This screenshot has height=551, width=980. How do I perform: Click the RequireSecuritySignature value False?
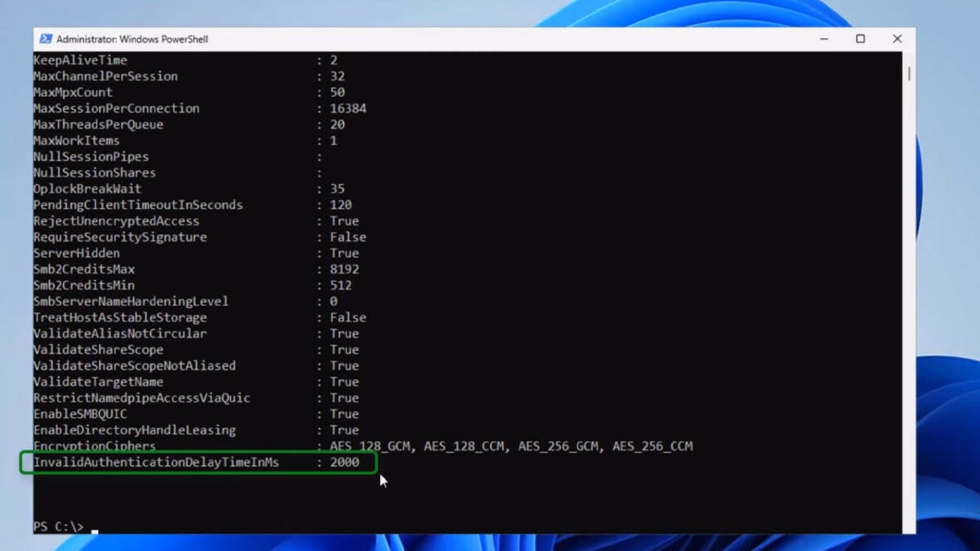pyautogui.click(x=348, y=238)
